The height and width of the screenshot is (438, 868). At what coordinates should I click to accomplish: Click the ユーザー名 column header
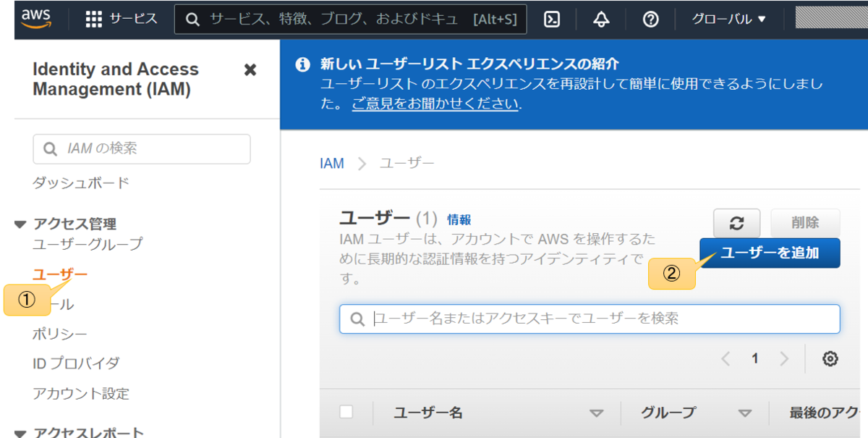point(428,413)
